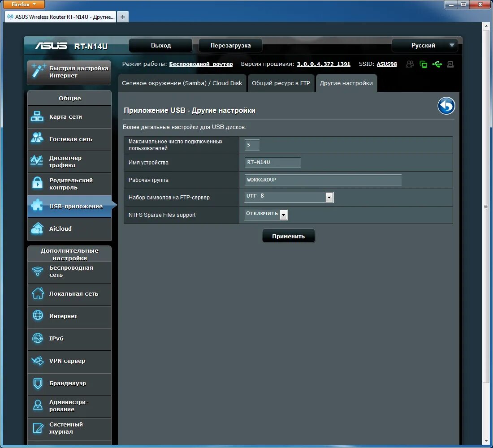
Task: Open Карта сети menu item
Action: pos(69,116)
